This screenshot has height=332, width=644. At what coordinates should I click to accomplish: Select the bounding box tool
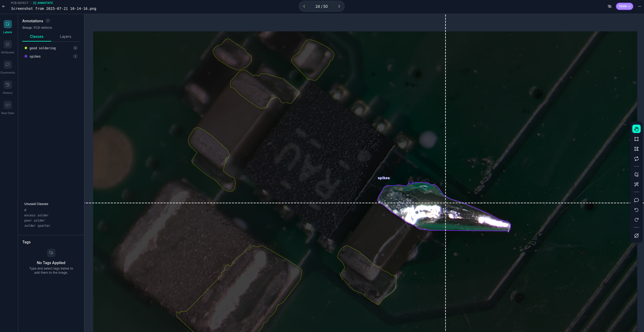pos(636,139)
